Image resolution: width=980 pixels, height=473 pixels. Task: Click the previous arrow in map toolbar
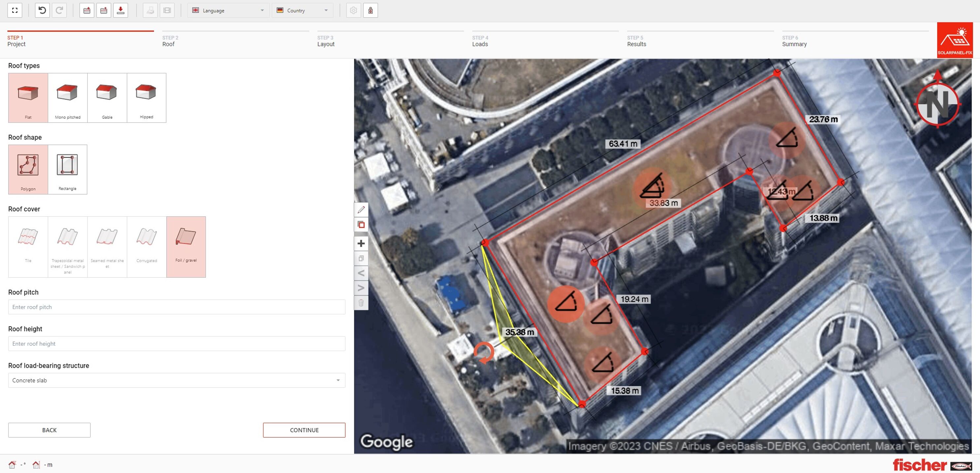[361, 273]
